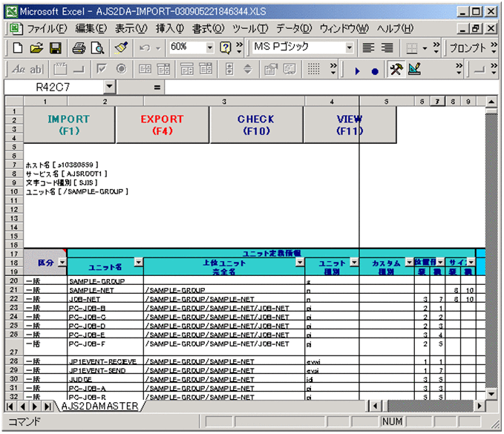Open the データ(D) menu
This screenshot has width=504, height=434.
click(x=294, y=29)
